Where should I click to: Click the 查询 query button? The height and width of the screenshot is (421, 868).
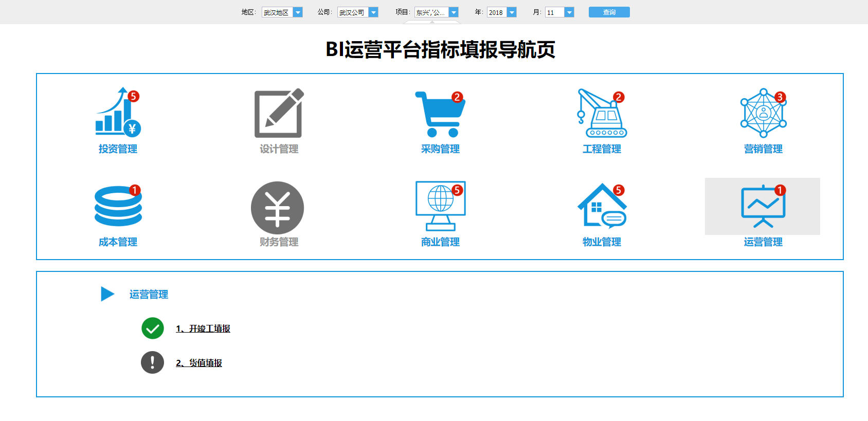pos(609,12)
